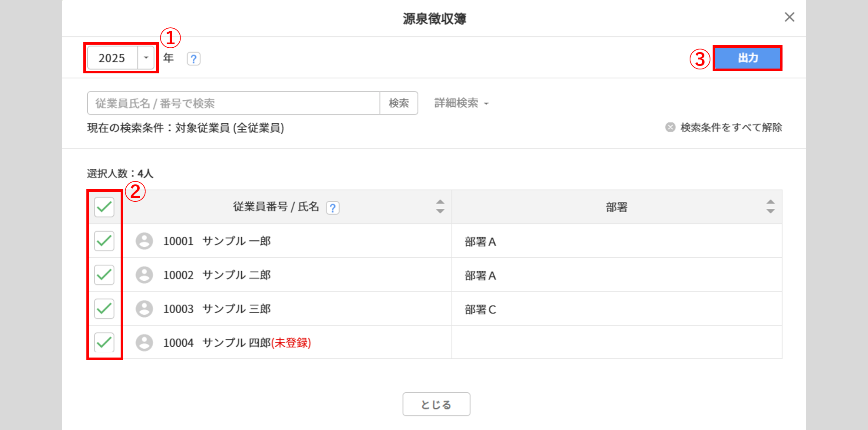Click avatar icon for サンプル 四郎
Viewport: 868px width, 430px height.
[144, 342]
